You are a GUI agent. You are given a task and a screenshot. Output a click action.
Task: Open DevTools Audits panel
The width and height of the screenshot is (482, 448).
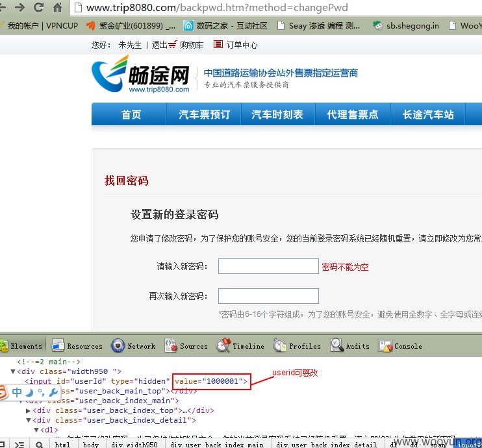click(350, 346)
